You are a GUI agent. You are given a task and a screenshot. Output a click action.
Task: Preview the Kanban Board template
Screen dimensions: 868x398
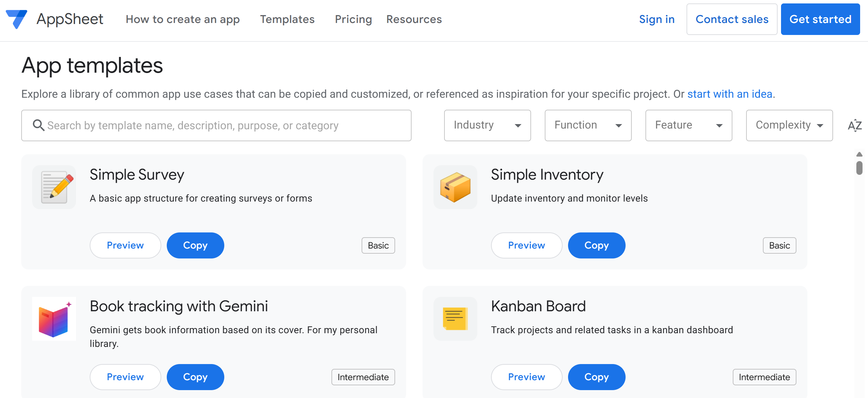pos(527,377)
